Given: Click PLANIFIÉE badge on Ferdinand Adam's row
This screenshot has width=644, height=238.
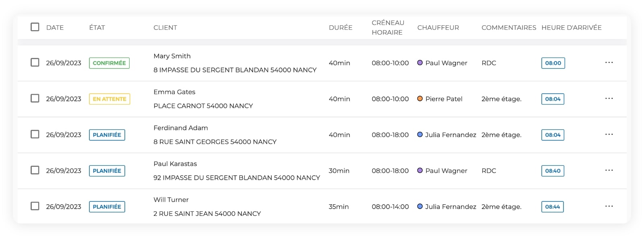Looking at the screenshot, I should click(x=107, y=135).
